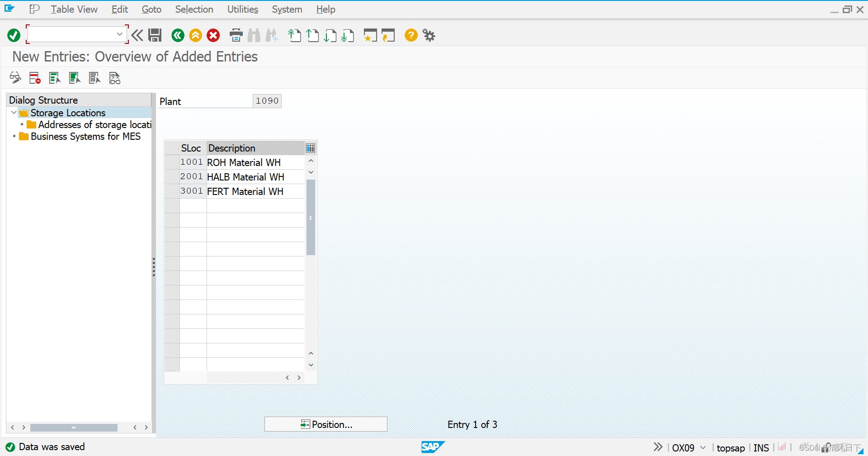This screenshot has height=456, width=868.
Task: Click the 3001 storage location cell
Action: tap(193, 191)
